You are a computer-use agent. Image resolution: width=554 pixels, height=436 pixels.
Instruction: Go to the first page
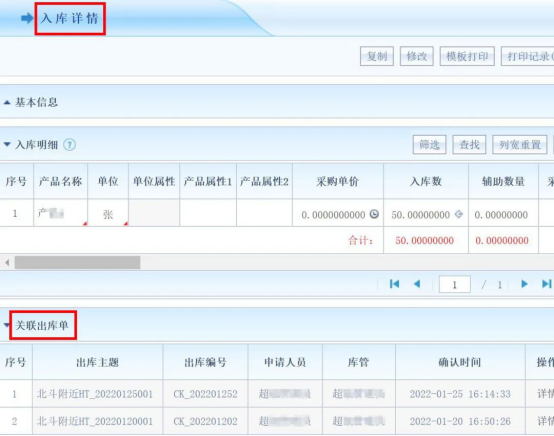click(x=394, y=284)
